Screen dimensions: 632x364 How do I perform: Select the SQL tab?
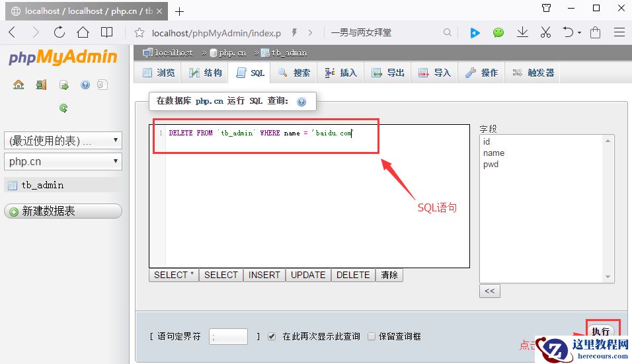[x=250, y=73]
